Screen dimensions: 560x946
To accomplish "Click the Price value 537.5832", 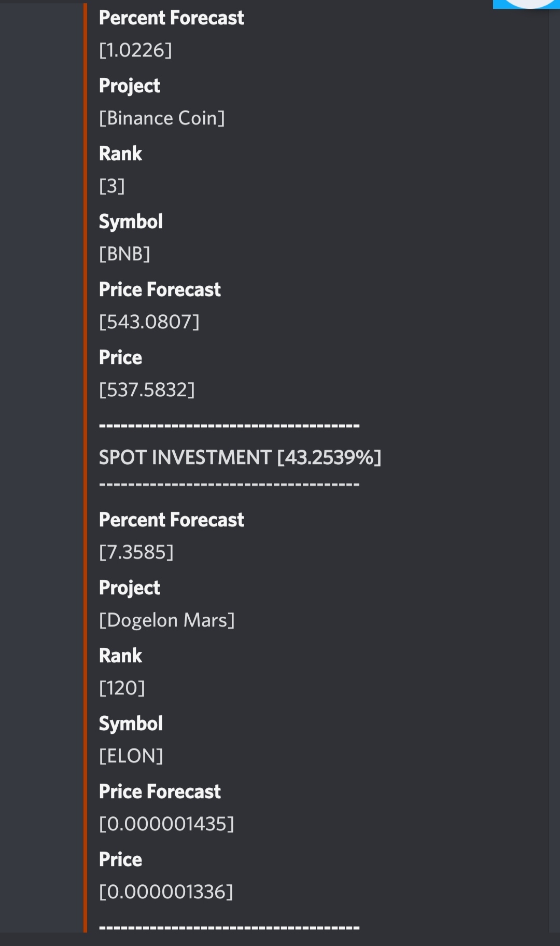I will 147,390.
